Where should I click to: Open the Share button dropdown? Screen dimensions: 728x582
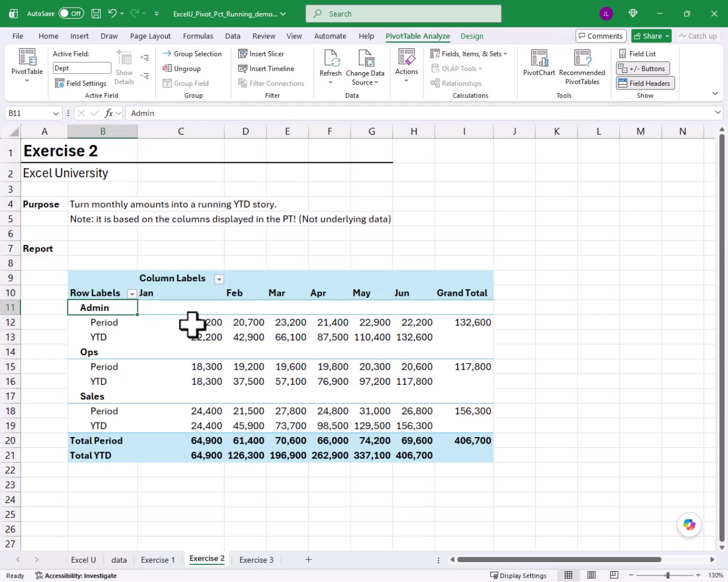pyautogui.click(x=667, y=36)
